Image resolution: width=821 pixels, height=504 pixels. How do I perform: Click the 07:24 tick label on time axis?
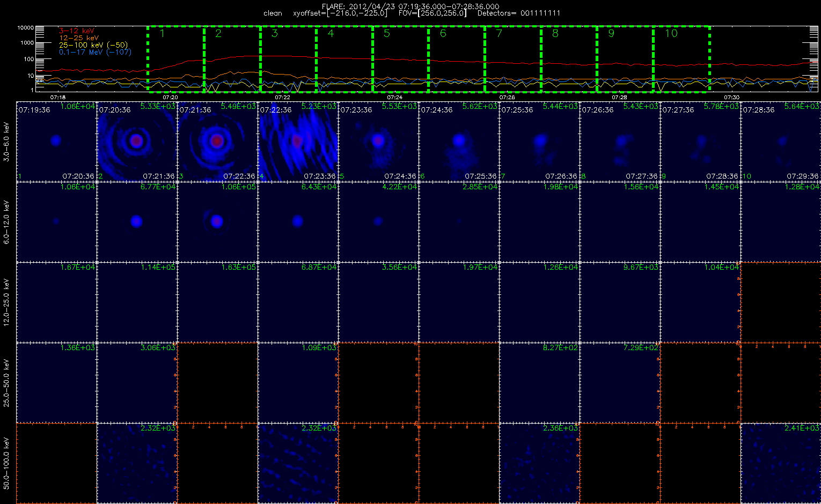pos(394,97)
